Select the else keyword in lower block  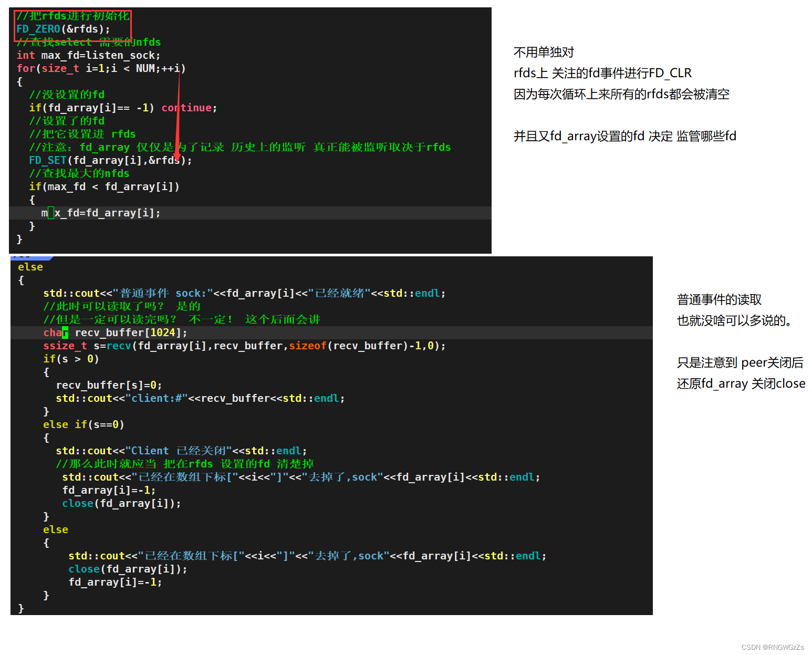(30, 267)
